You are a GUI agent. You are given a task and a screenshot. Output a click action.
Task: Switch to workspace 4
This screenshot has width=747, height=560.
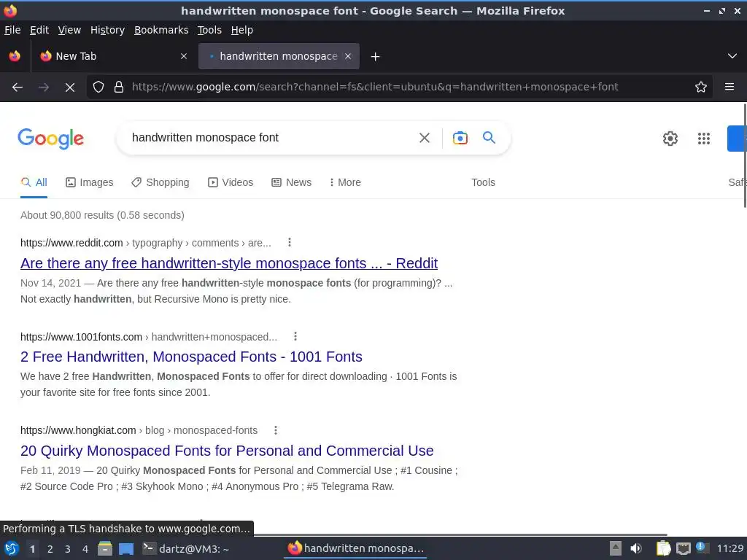(x=85, y=549)
